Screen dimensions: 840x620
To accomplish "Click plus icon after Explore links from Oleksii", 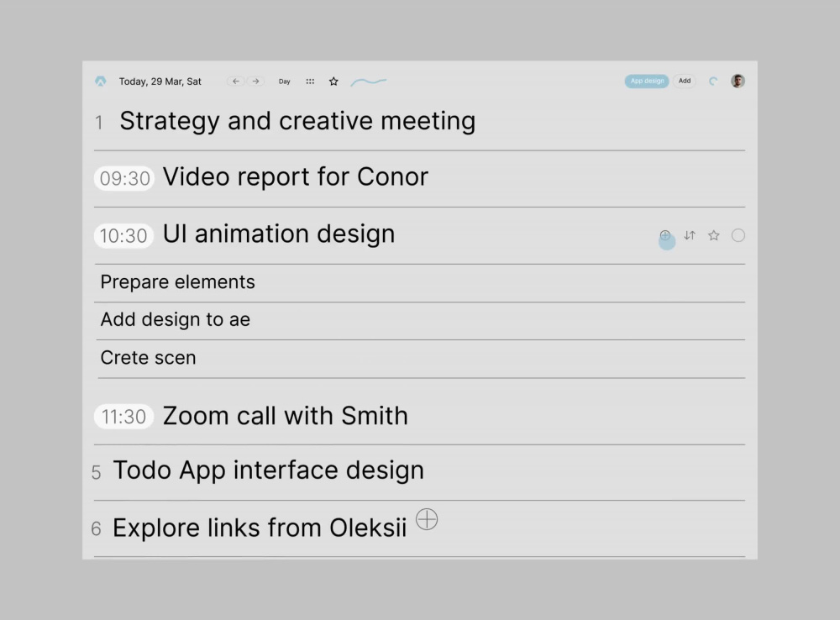I will pos(427,519).
